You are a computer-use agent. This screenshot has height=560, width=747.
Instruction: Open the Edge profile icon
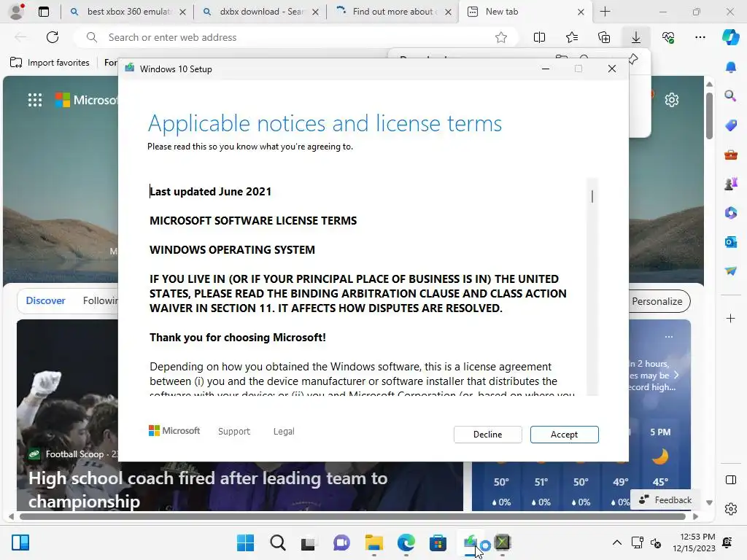pos(18,12)
